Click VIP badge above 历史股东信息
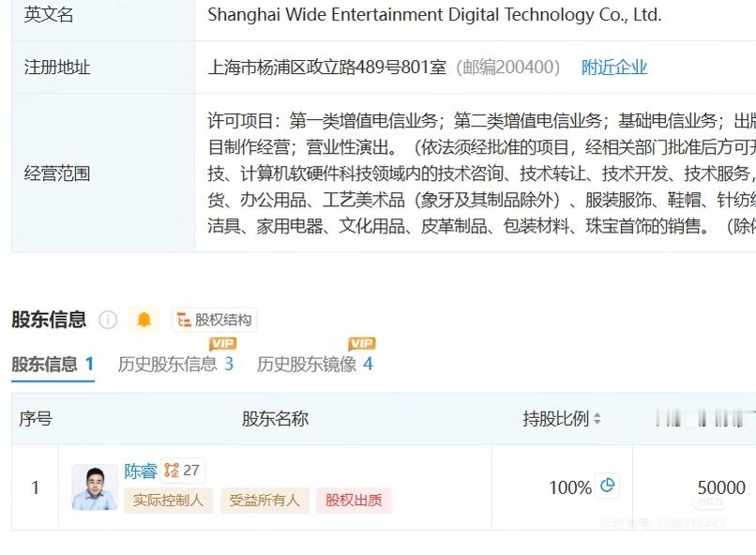The image size is (756, 555). [x=222, y=343]
